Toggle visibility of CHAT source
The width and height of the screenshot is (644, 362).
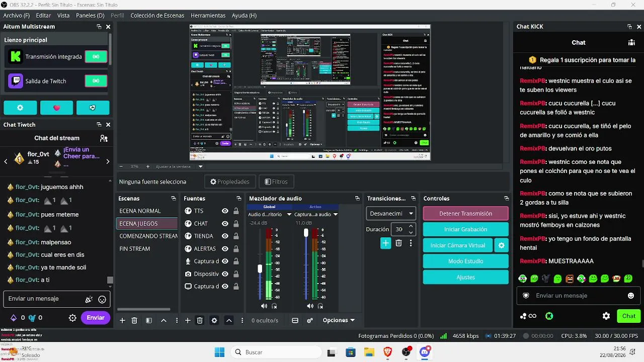(225, 224)
